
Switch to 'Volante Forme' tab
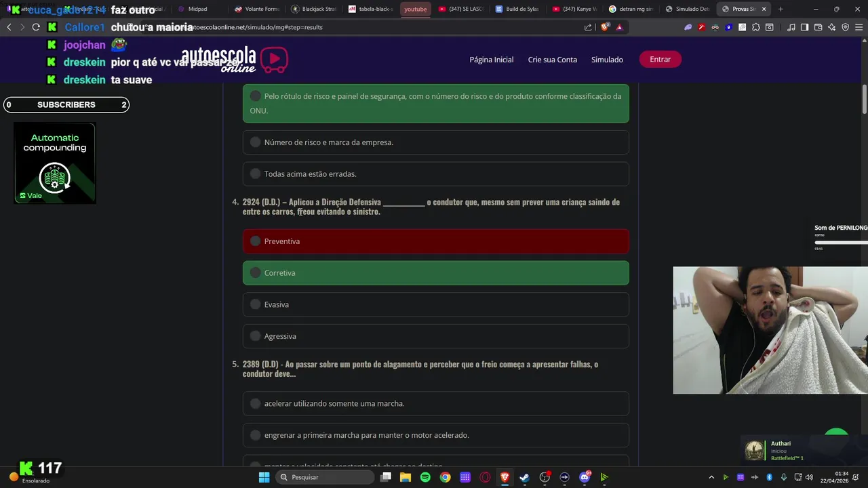point(257,9)
